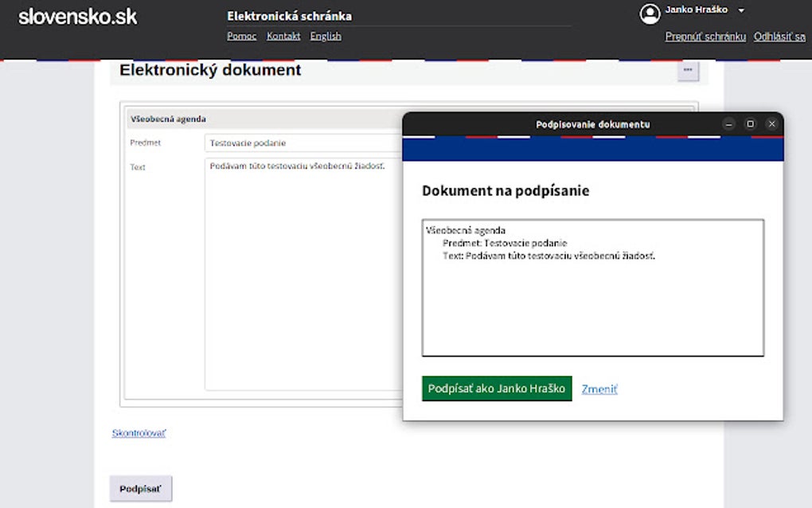Open the "..." options menu above the document
The height and width of the screenshot is (508, 812).
[x=688, y=71]
